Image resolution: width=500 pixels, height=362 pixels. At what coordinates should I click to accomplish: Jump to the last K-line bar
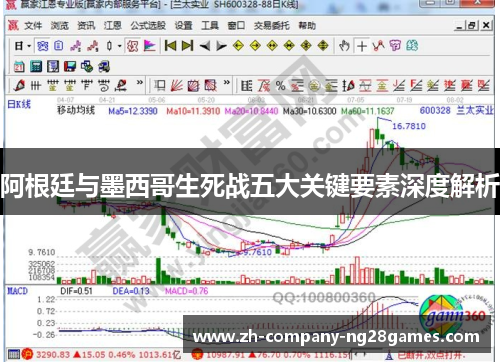[187, 46]
